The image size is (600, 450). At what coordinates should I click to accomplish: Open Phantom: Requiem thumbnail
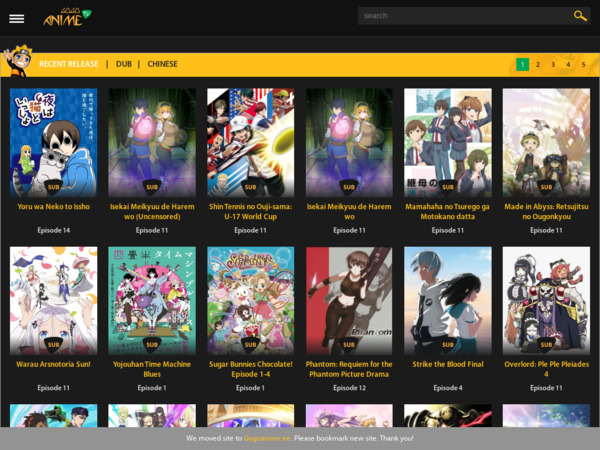click(x=349, y=301)
